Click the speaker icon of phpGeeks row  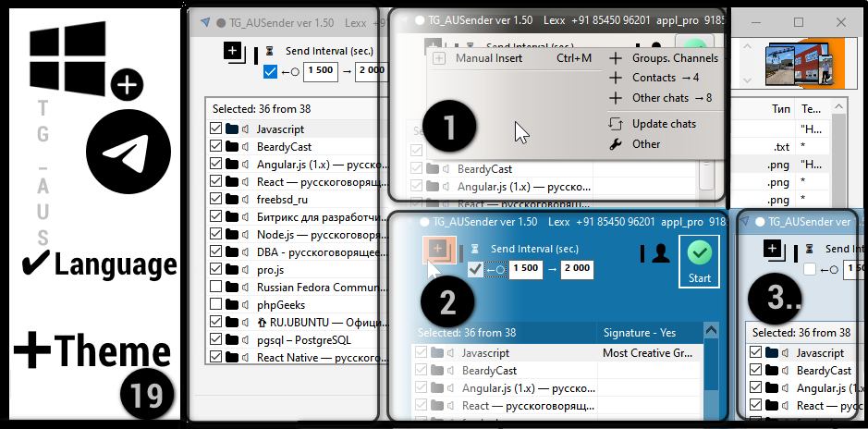pyautogui.click(x=245, y=305)
